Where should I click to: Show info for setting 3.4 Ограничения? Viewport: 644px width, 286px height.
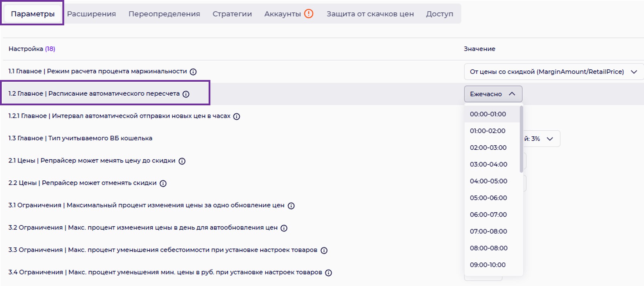(328, 273)
